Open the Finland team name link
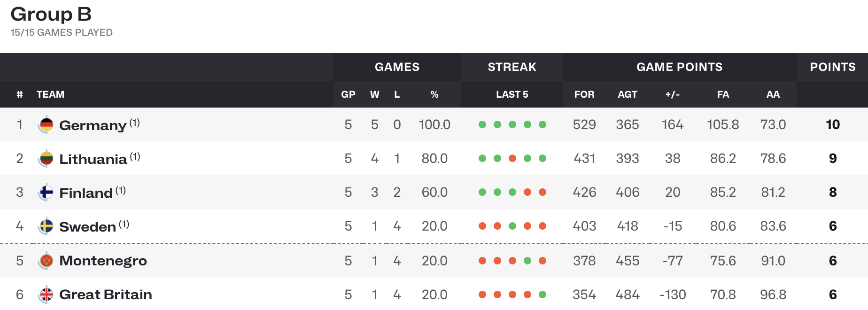 86,193
